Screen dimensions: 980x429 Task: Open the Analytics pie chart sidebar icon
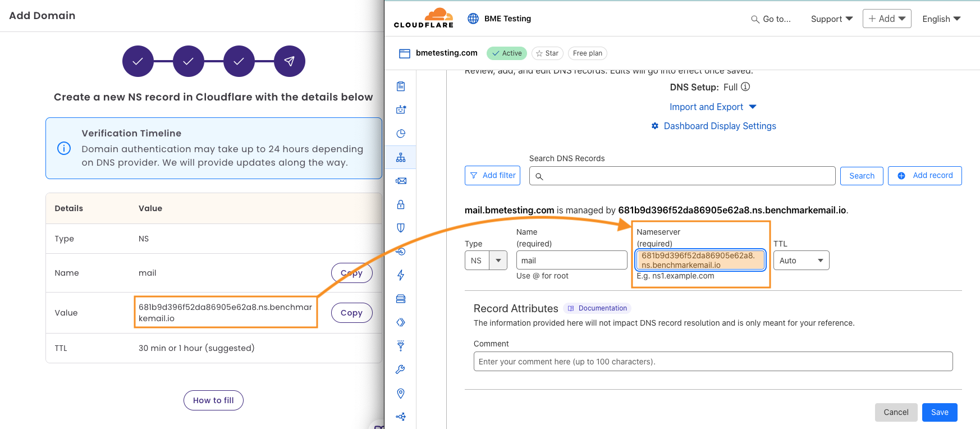point(401,134)
